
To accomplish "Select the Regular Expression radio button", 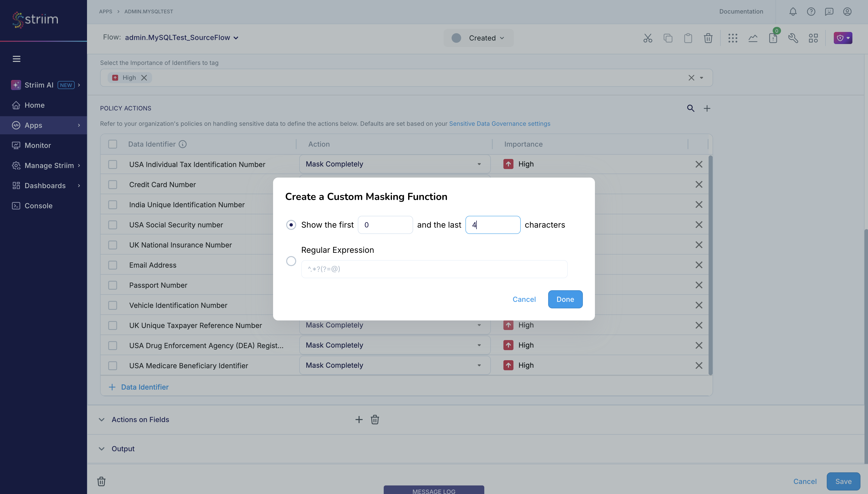I will (x=291, y=261).
